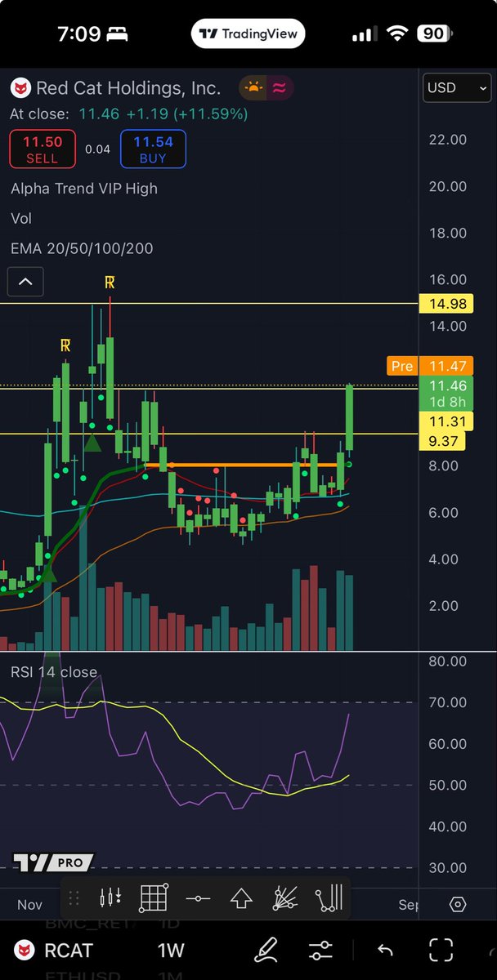
Task: Tap the red 11.50 SELL button
Action: [43, 149]
